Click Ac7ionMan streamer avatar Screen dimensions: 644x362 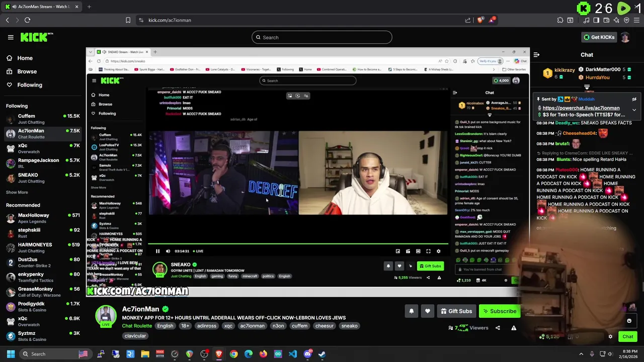pyautogui.click(x=106, y=316)
